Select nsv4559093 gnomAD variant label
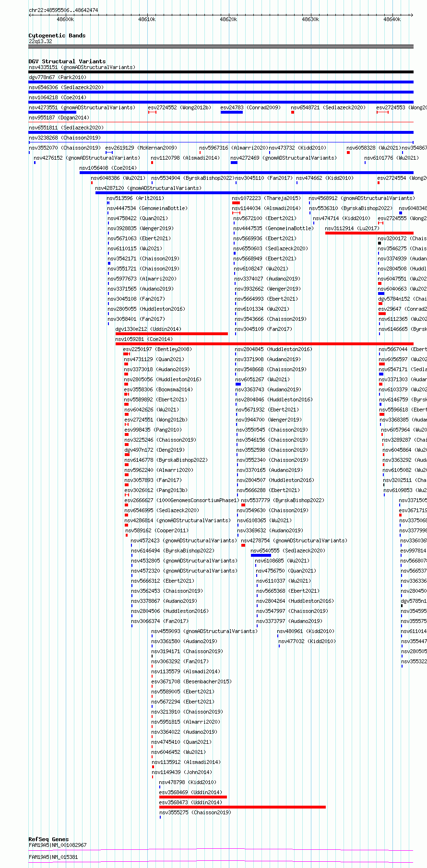The width and height of the screenshot is (427, 868). [204, 631]
